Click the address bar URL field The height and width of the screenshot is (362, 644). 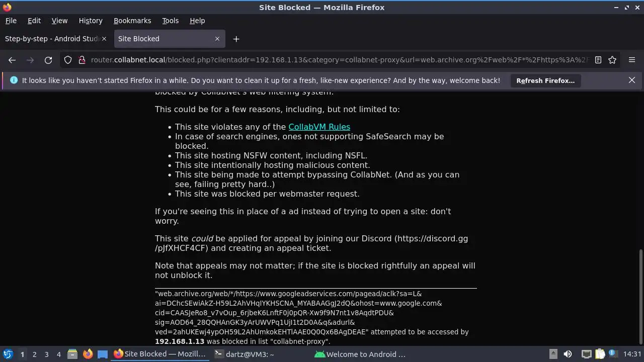(340, 60)
